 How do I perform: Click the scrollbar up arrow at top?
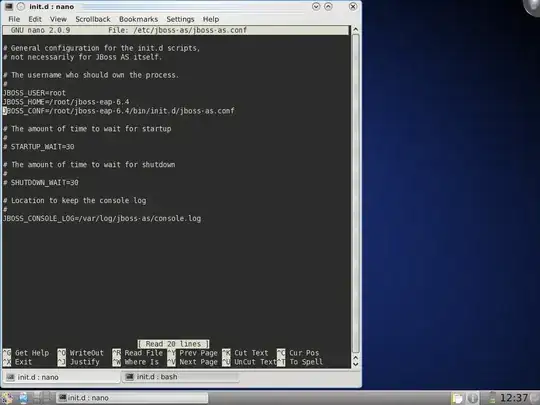point(356,30)
